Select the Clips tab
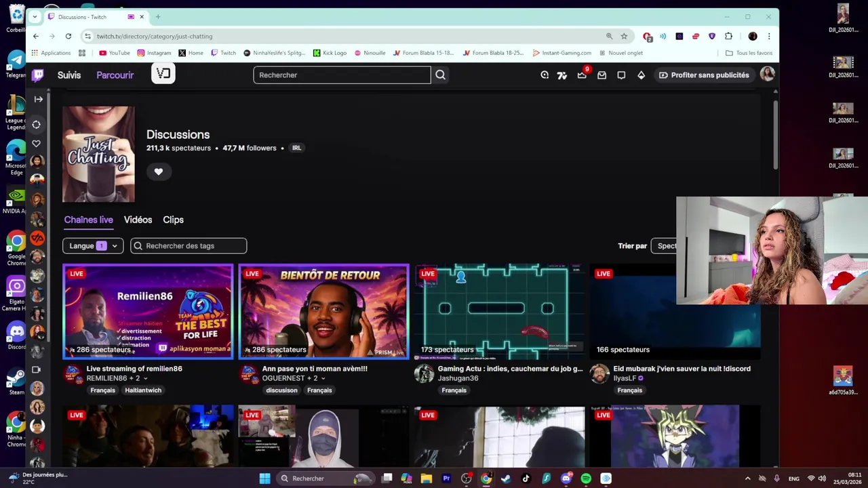 [x=173, y=220]
